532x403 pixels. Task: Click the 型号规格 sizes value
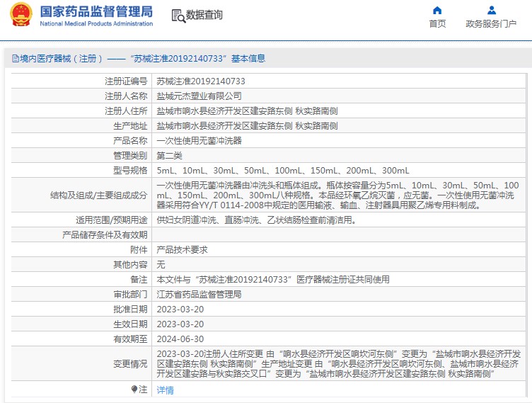coord(283,171)
